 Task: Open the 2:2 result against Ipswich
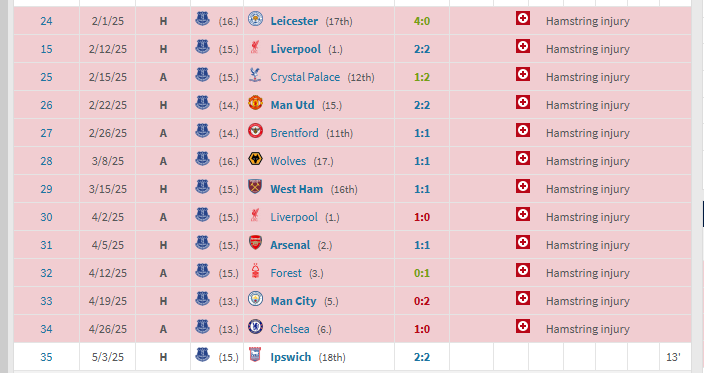[x=422, y=357]
